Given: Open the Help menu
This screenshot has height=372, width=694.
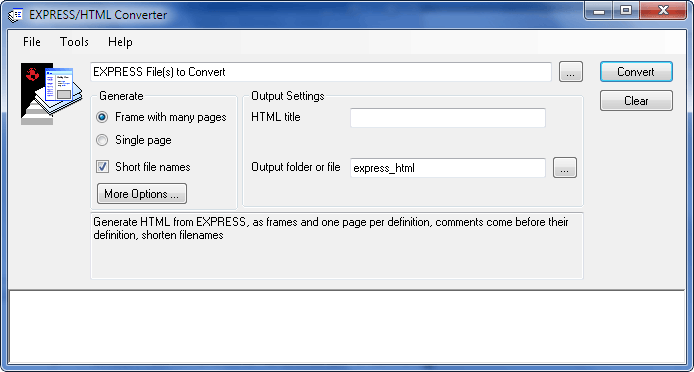Looking at the screenshot, I should [120, 42].
